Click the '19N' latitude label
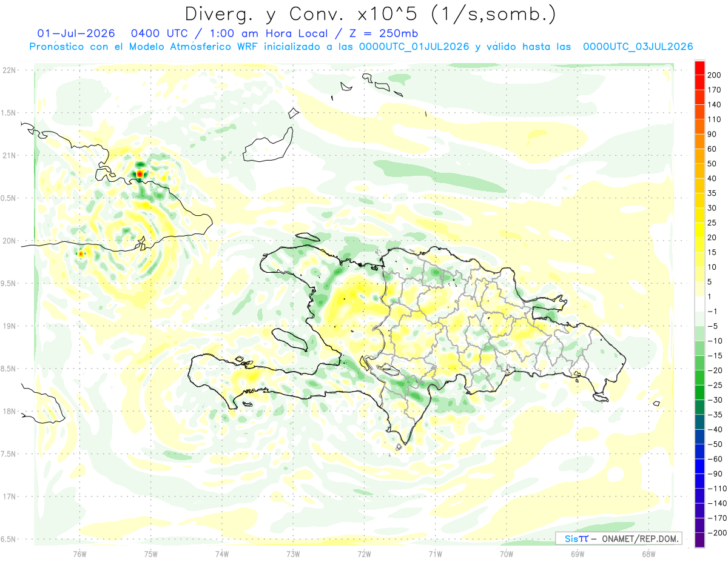This screenshot has width=728, height=562. (x=8, y=326)
